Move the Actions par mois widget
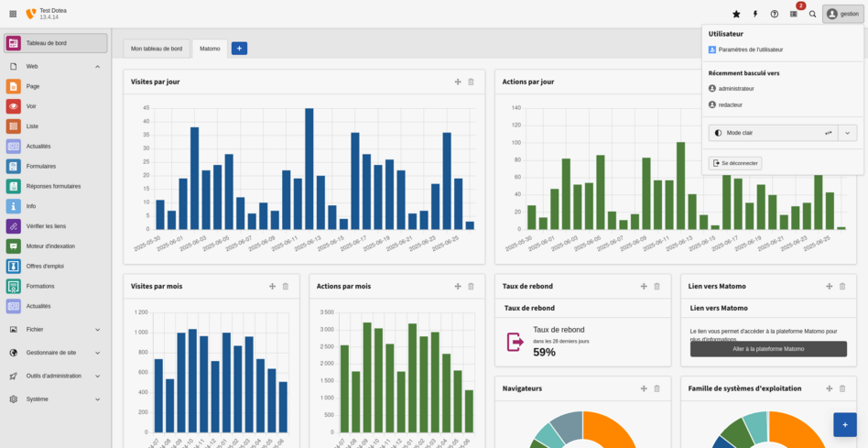The height and width of the screenshot is (448, 868). [x=458, y=287]
